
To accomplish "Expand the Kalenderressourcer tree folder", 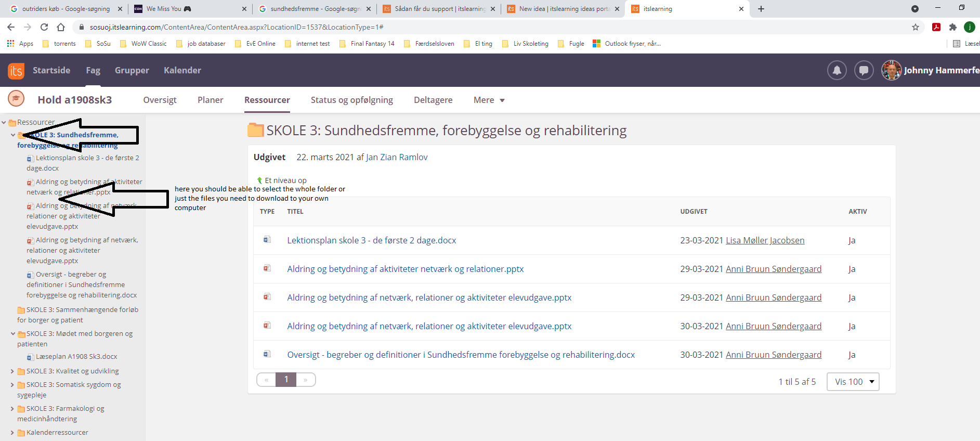I will click(x=12, y=433).
